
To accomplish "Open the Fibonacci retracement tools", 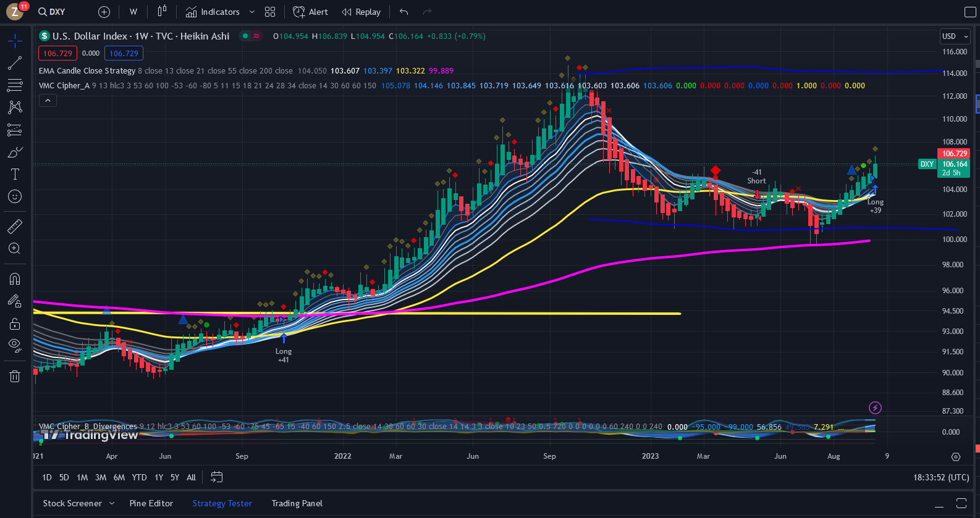I will point(15,85).
